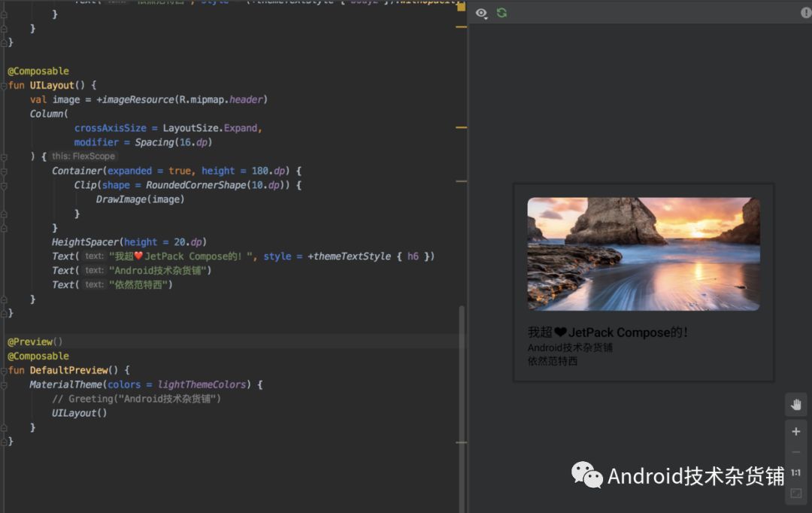The image size is (812, 513).
Task: Click the '依然范特西' text in preview
Action: (x=553, y=361)
